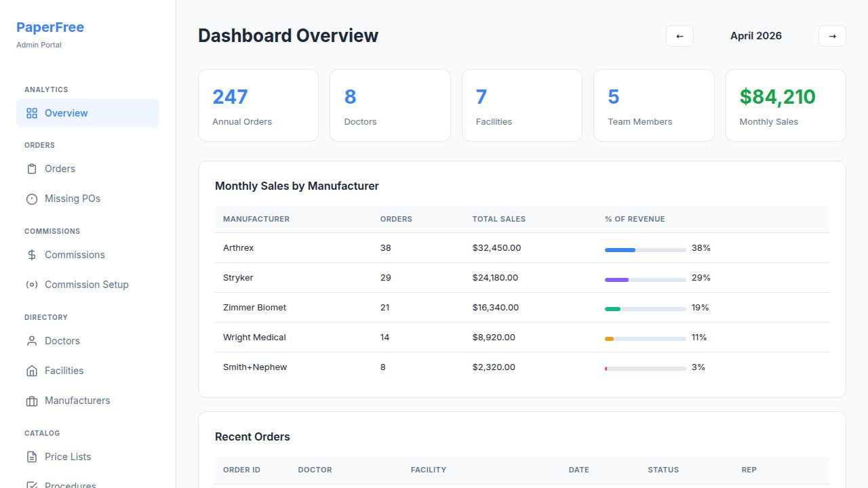Screen dimensions: 868x488
Task: Open the Overview page from Analytics section
Action: click(x=66, y=113)
